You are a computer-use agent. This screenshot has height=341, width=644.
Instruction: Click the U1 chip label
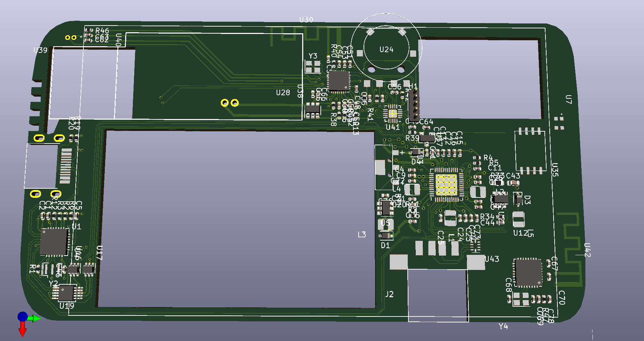(76, 227)
